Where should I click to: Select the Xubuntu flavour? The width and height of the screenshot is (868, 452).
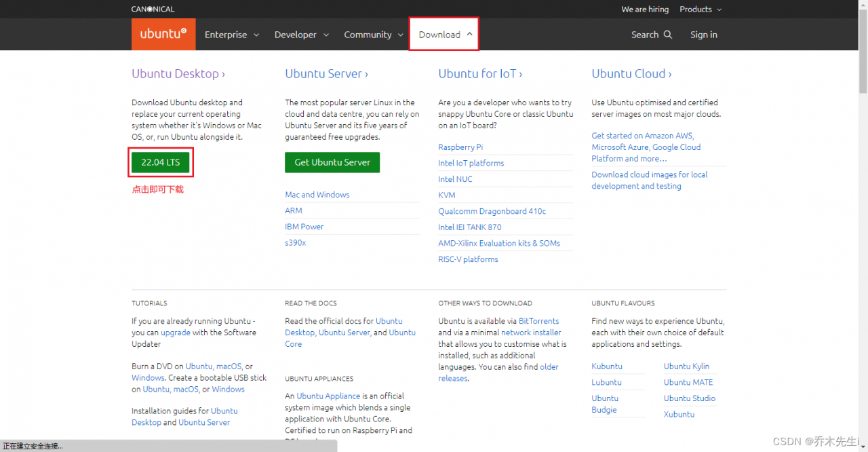679,414
